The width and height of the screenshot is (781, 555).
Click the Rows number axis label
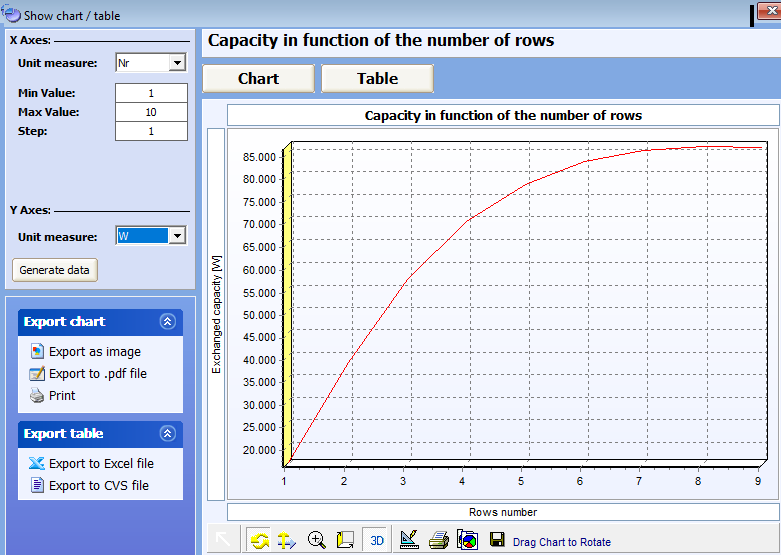503,512
